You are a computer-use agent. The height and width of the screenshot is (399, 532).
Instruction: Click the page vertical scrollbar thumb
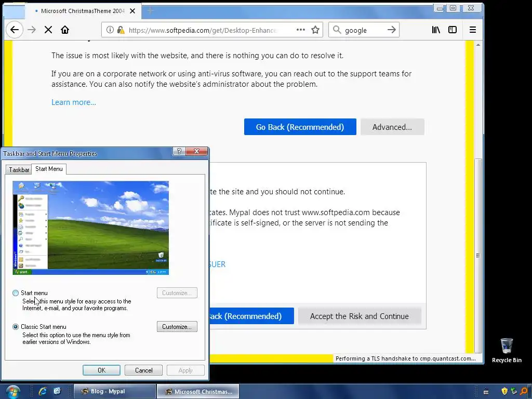478,256
